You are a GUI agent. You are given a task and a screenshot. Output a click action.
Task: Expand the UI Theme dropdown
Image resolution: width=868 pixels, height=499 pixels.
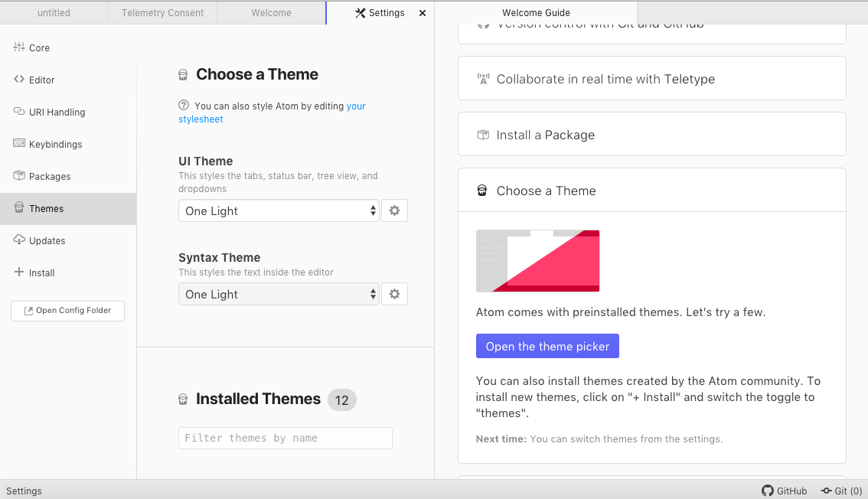point(279,210)
